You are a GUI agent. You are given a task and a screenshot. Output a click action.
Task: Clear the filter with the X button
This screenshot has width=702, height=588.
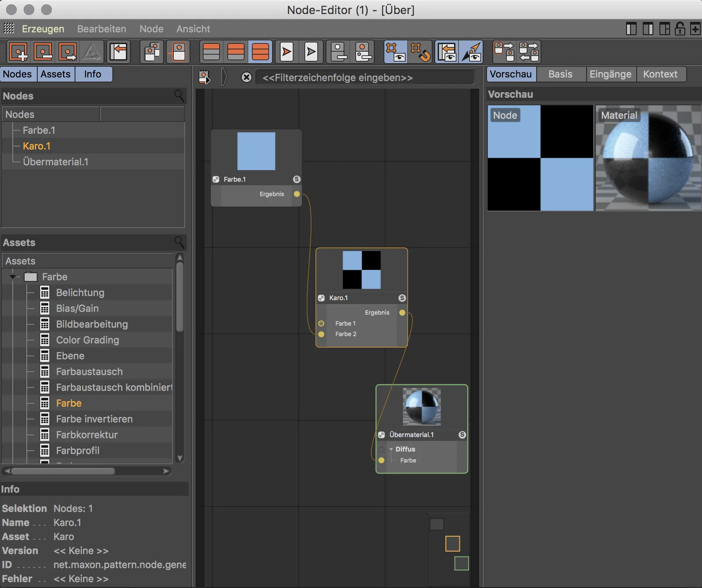(247, 78)
